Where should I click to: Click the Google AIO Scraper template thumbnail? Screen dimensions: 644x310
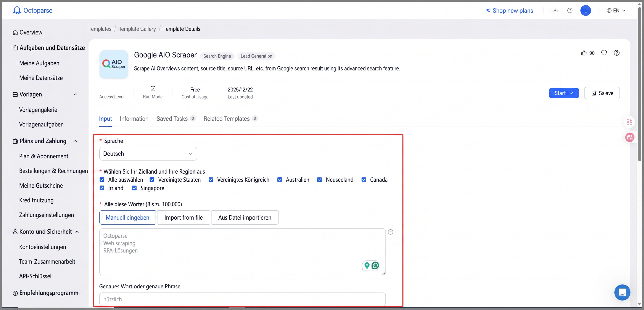click(114, 64)
